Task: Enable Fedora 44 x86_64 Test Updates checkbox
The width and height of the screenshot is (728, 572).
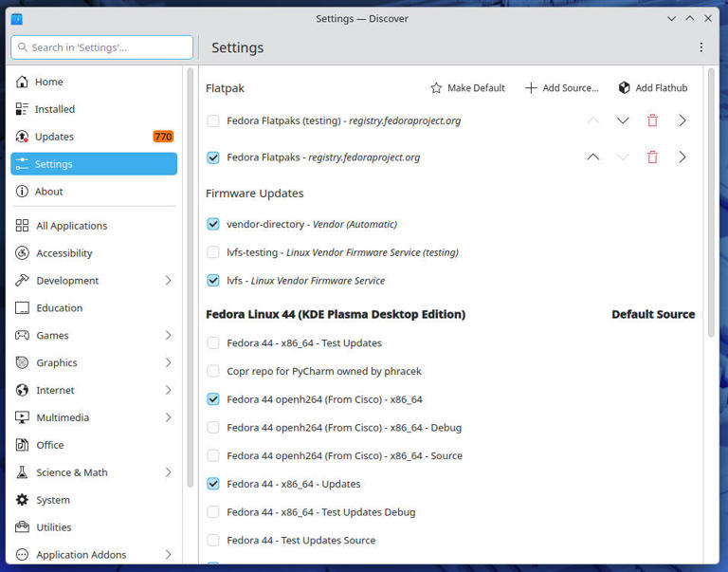Action: pos(213,343)
